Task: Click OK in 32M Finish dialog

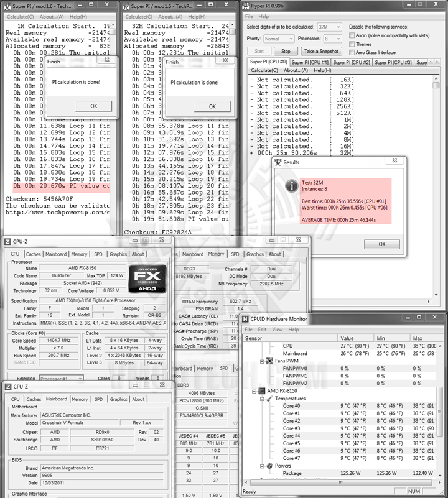Action: (212, 106)
